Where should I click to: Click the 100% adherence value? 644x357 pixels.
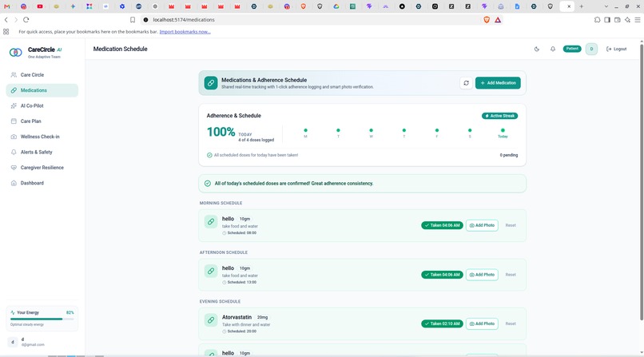(221, 132)
